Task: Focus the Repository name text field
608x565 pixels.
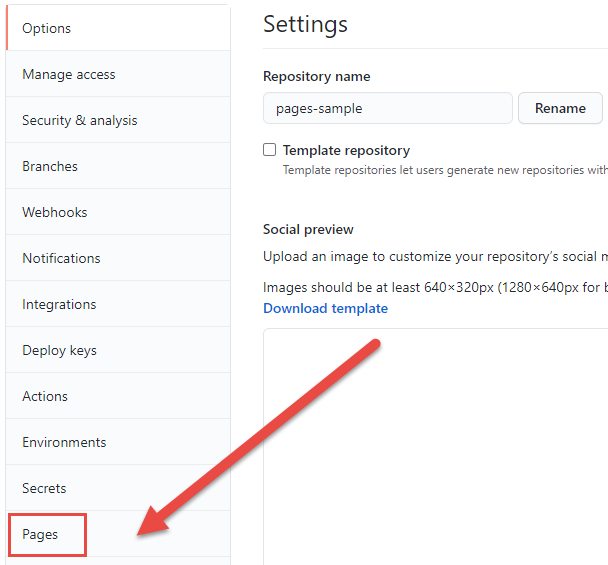Action: point(388,108)
